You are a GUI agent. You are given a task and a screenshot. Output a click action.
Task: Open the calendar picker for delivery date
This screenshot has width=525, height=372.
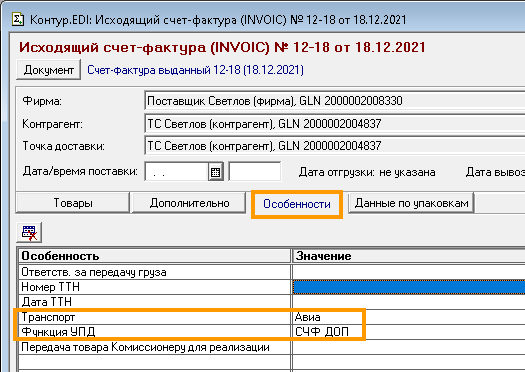tap(216, 172)
